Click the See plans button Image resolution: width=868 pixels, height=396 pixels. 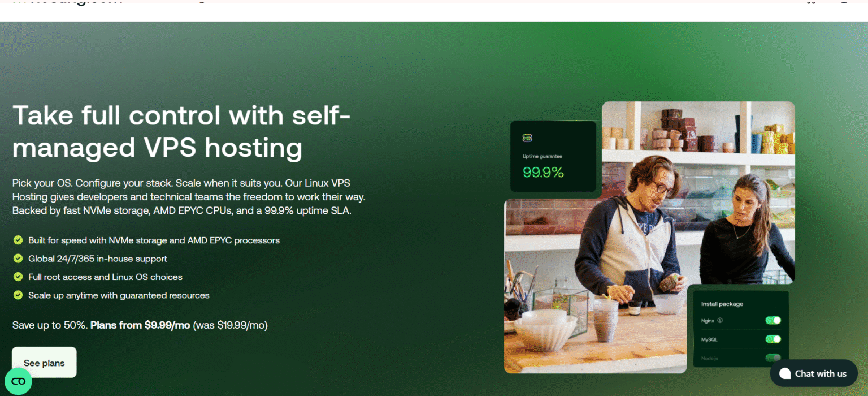[44, 363]
